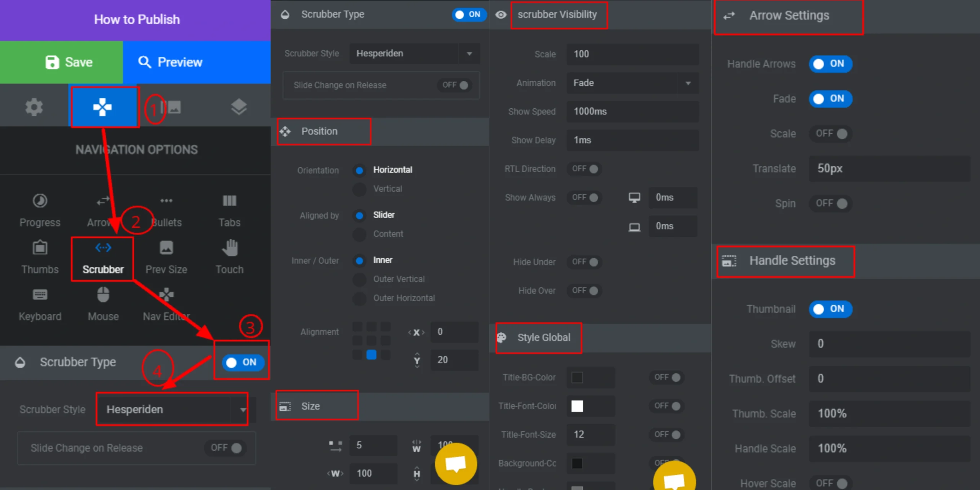Select the Mouse navigation option

click(x=103, y=305)
